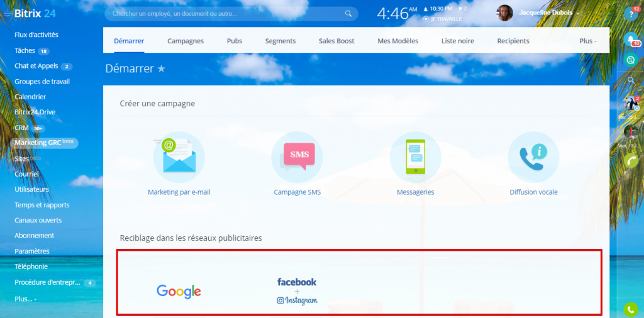The height and width of the screenshot is (318, 644).
Task: Click the search magnifier in the search bar
Action: pos(348,14)
